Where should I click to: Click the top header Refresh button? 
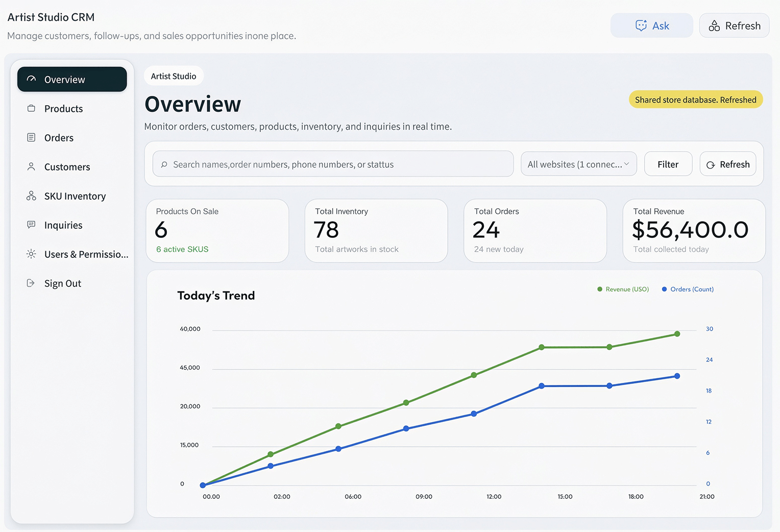(734, 26)
